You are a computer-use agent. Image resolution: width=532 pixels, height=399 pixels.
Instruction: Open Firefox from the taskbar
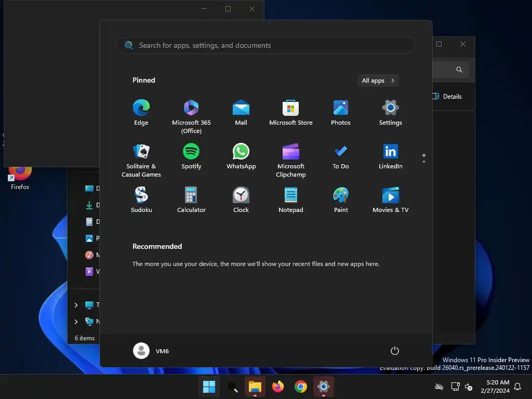[278, 387]
